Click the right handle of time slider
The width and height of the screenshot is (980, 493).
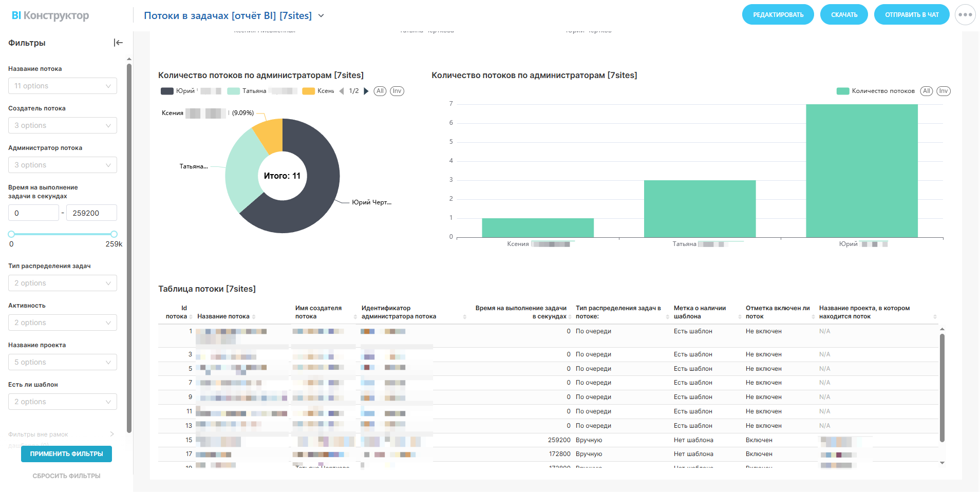click(x=114, y=234)
